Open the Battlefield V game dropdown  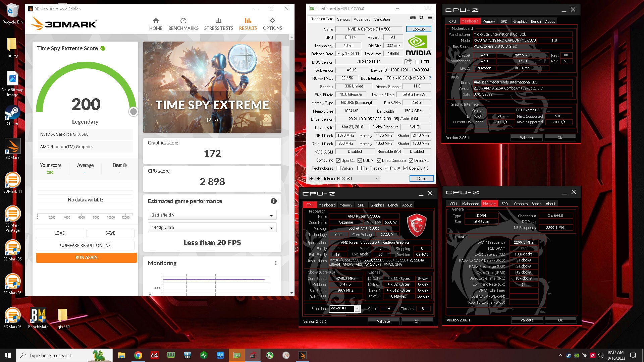coord(212,215)
